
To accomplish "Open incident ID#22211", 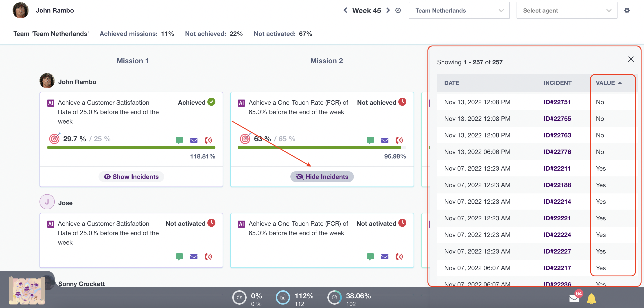I will (x=557, y=168).
